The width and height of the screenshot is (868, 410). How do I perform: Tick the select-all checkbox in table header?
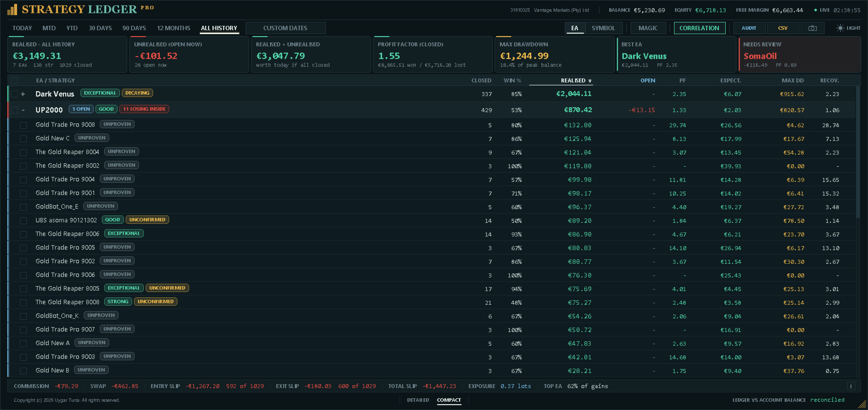click(15, 80)
